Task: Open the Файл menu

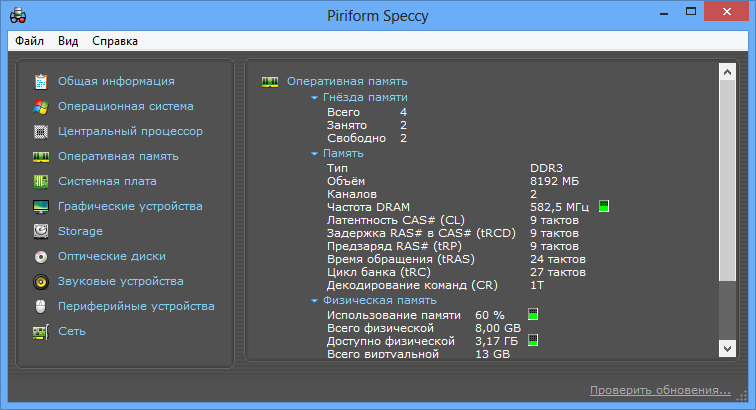Action: coord(29,41)
